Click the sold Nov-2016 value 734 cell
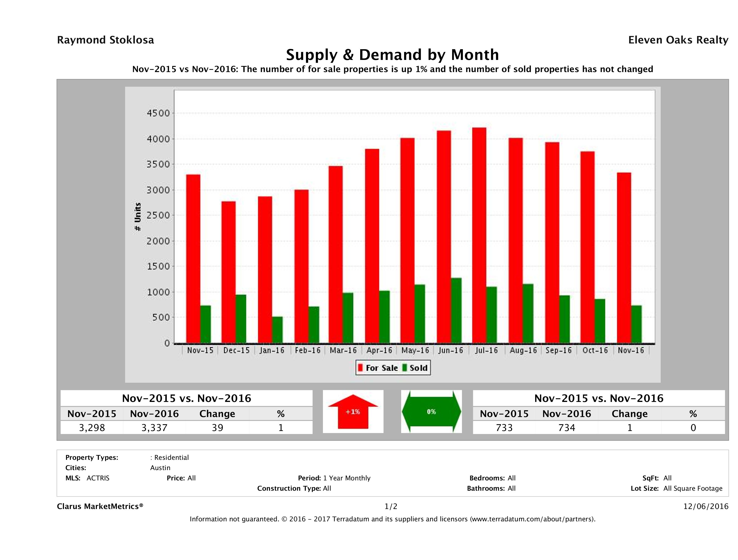738x560 pixels. pos(566,428)
